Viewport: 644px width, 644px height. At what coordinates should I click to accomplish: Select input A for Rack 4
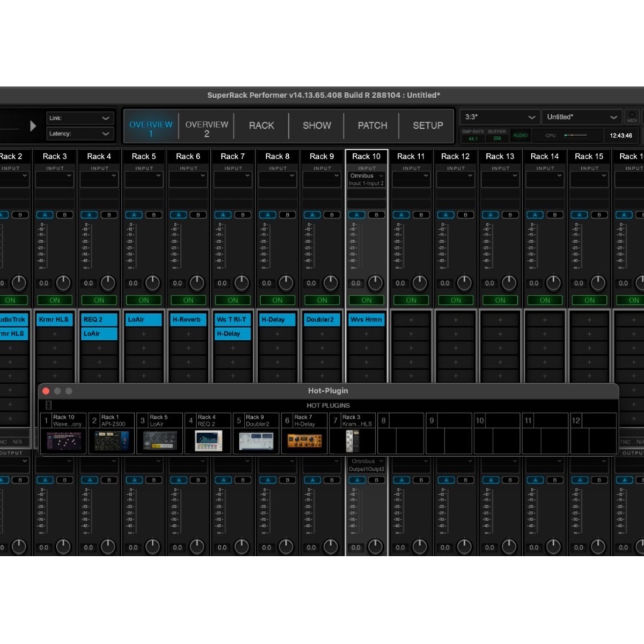(89, 215)
